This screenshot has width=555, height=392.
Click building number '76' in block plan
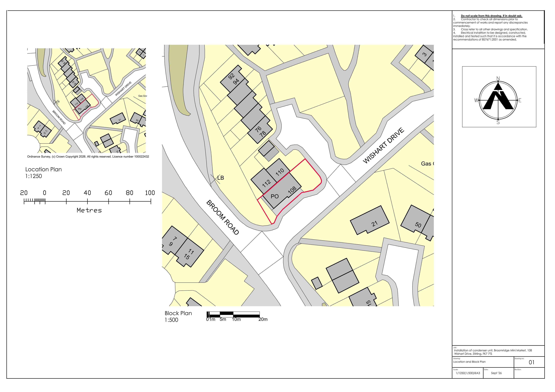[x=258, y=129]
